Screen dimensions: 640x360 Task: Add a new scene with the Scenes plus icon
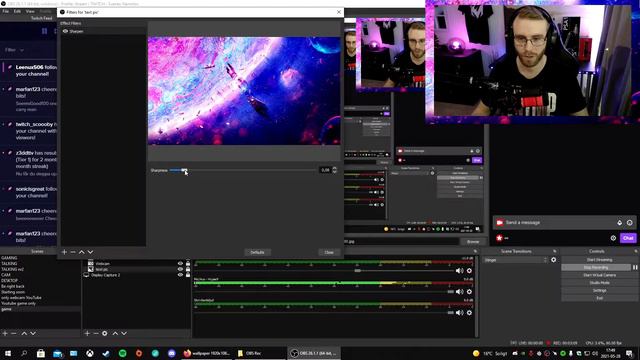coord(5,333)
